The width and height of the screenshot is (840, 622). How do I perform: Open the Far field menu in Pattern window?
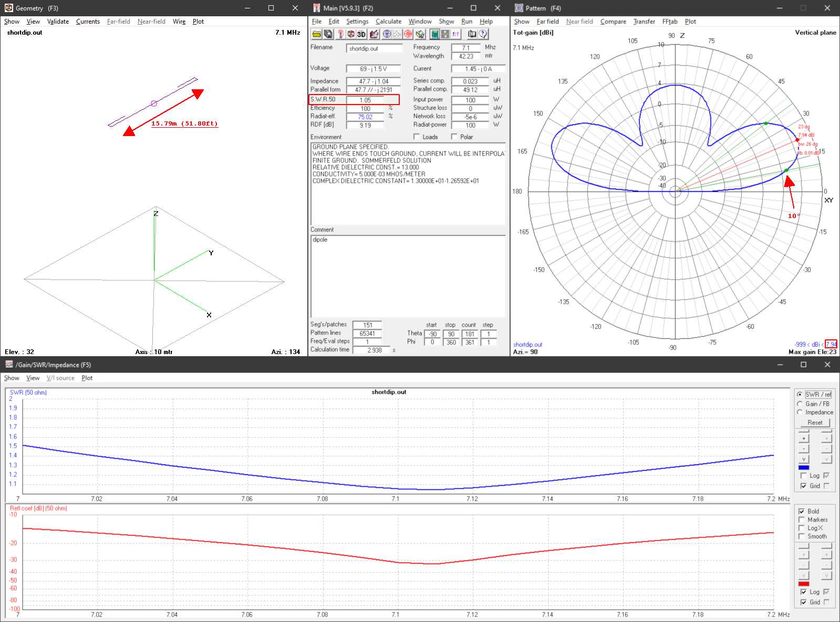point(547,22)
